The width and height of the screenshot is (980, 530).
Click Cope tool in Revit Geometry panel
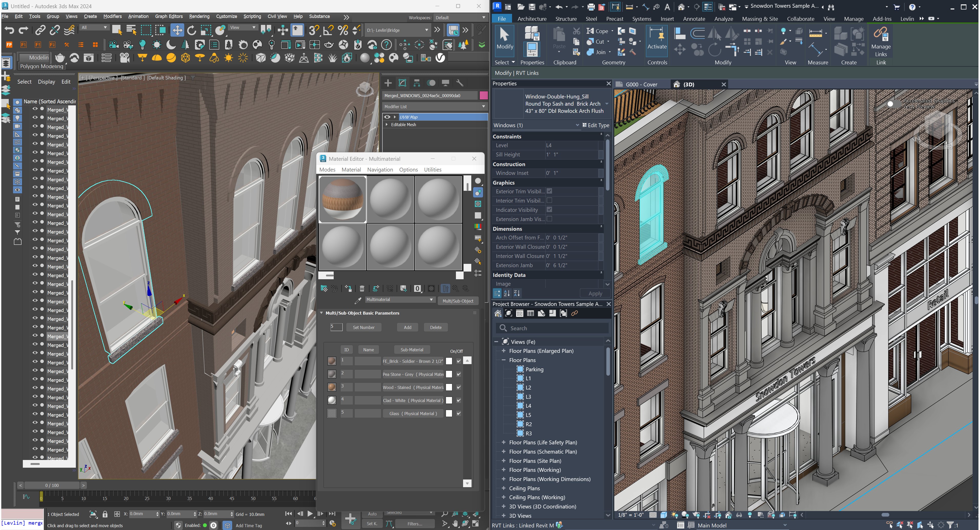click(597, 31)
